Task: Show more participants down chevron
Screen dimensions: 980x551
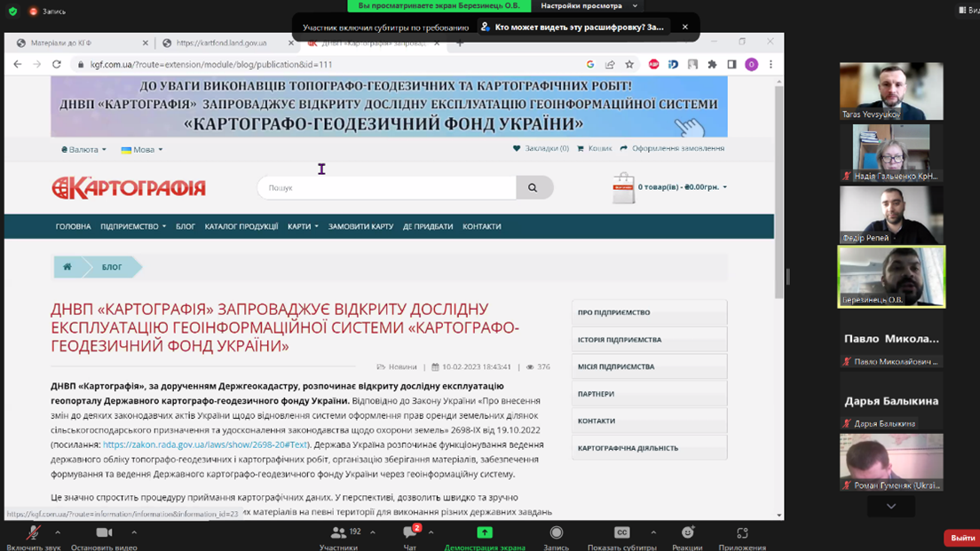Action: (891, 506)
